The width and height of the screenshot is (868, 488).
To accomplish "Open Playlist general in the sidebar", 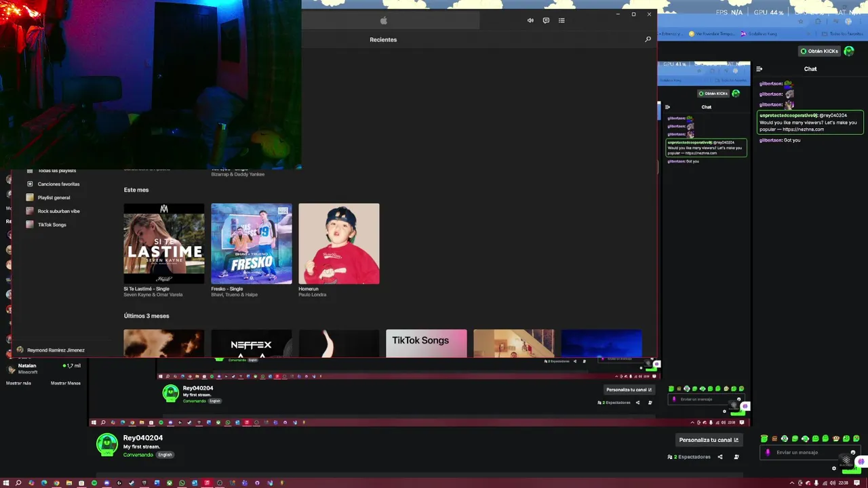I will point(54,197).
